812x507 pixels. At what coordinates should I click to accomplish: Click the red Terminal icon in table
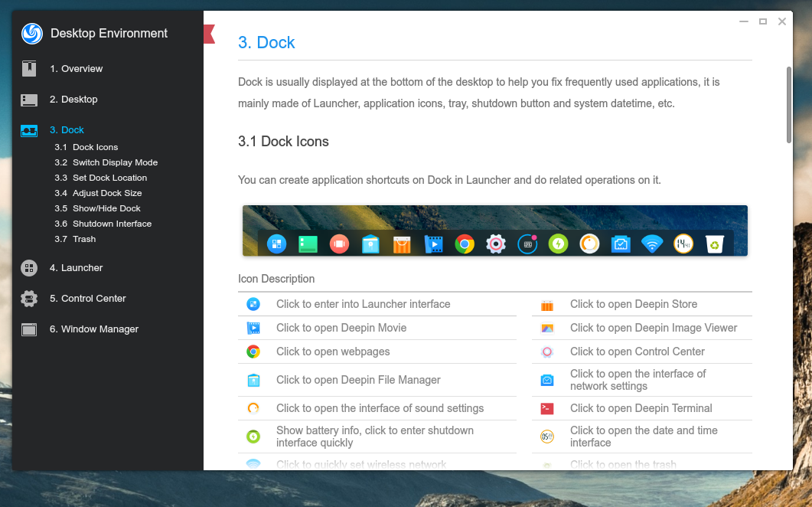pos(547,408)
